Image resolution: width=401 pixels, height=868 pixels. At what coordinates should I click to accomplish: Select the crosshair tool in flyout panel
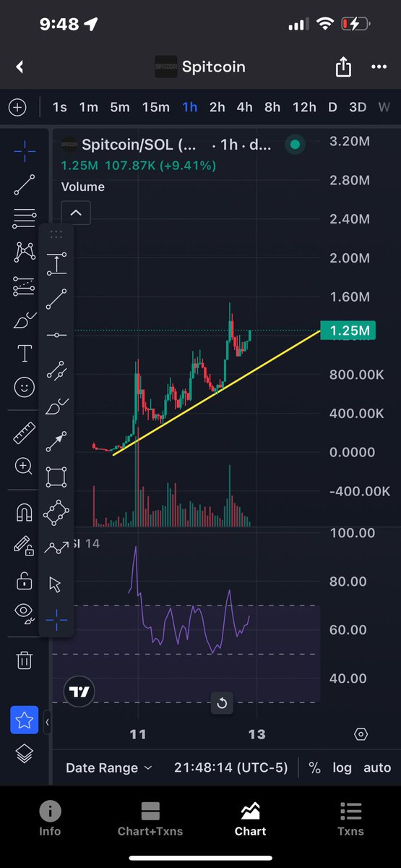point(56,619)
